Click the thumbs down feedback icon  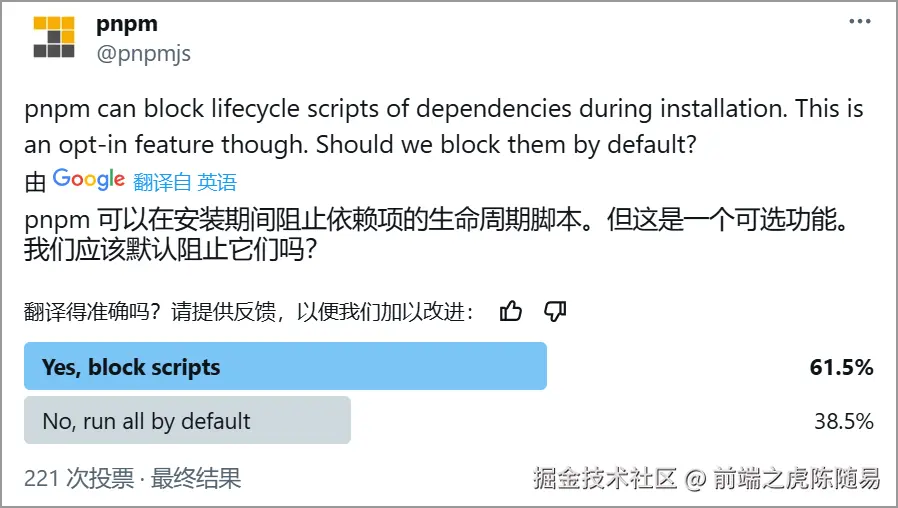pos(555,311)
